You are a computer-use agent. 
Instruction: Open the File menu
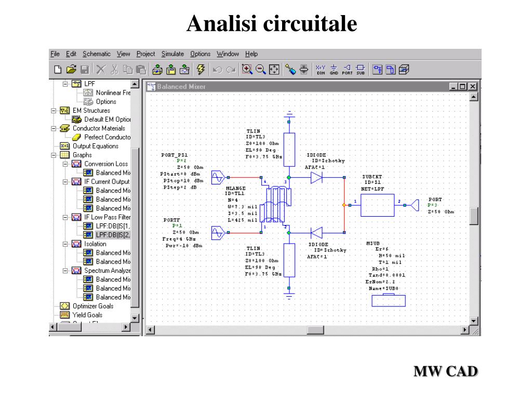point(55,54)
